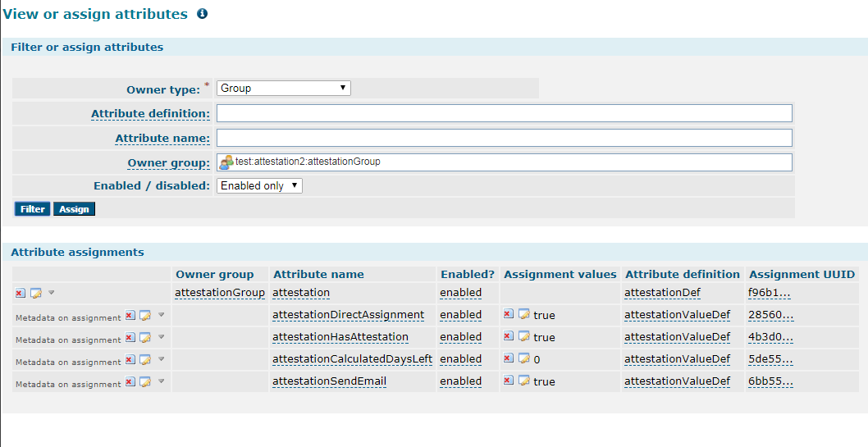This screenshot has width=868, height=447.
Task: Edit the attestation assignment via pencil icon
Action: point(36,293)
